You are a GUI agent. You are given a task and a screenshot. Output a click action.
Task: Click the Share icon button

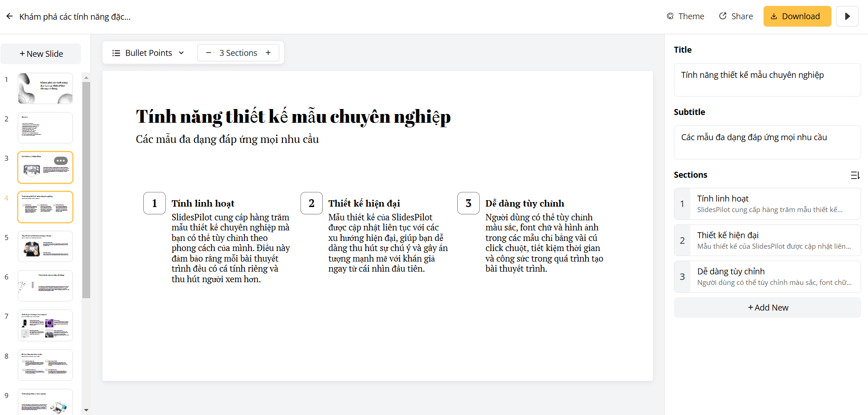(736, 16)
